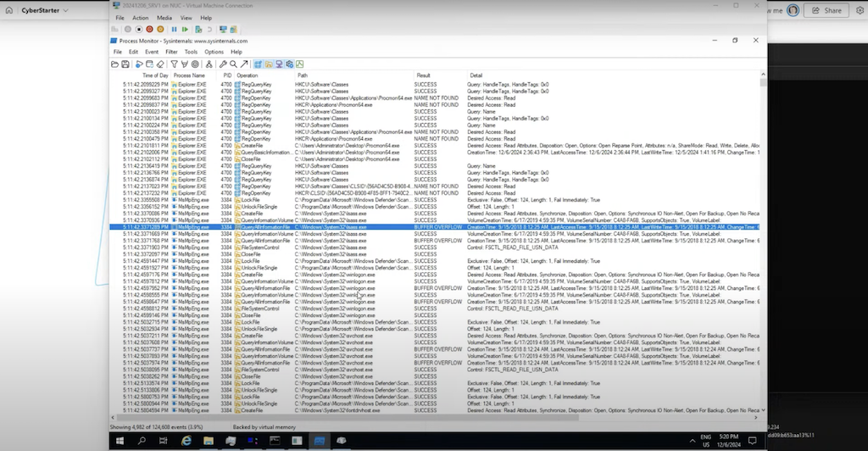Image resolution: width=868 pixels, height=451 pixels.
Task: Click the Highlight icon next to Filter
Action: (x=184, y=64)
